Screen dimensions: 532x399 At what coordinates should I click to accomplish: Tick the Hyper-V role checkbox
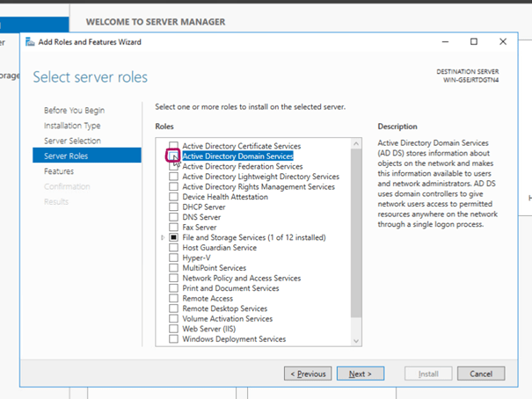tap(174, 258)
